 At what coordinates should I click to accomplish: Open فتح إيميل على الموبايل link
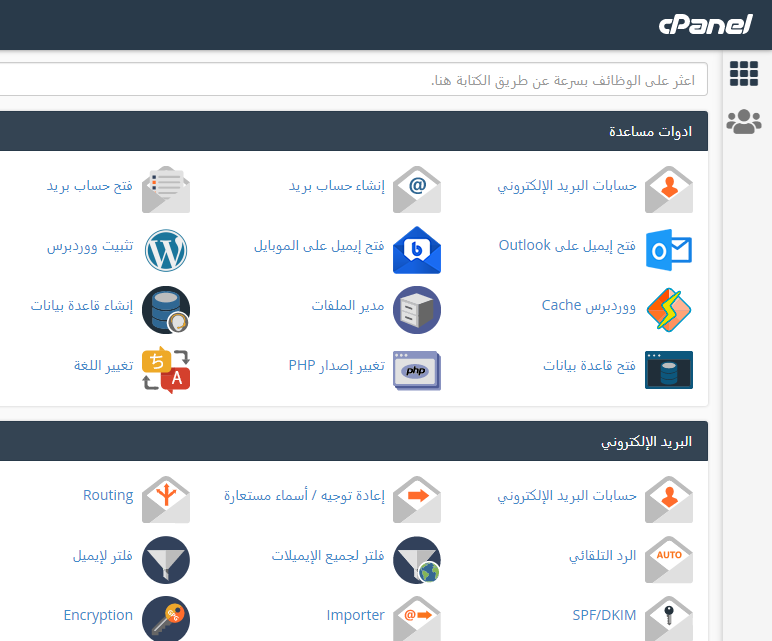[319, 245]
